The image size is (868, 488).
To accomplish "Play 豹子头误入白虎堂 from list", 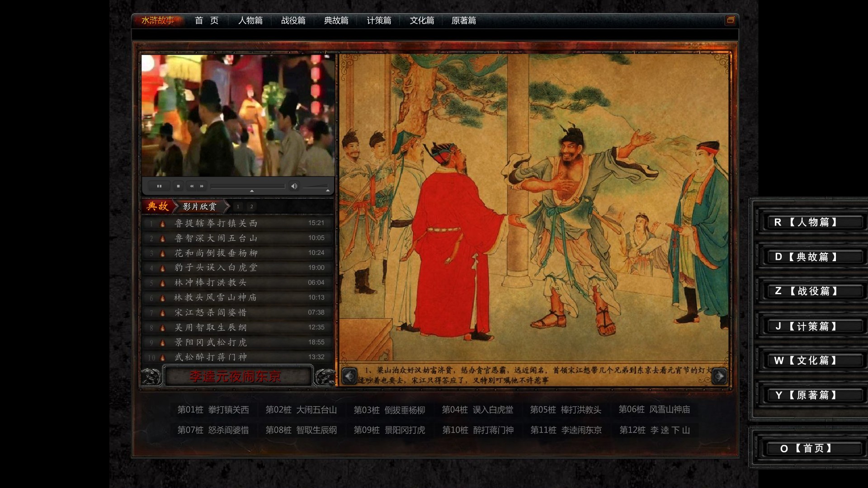I will point(238,267).
